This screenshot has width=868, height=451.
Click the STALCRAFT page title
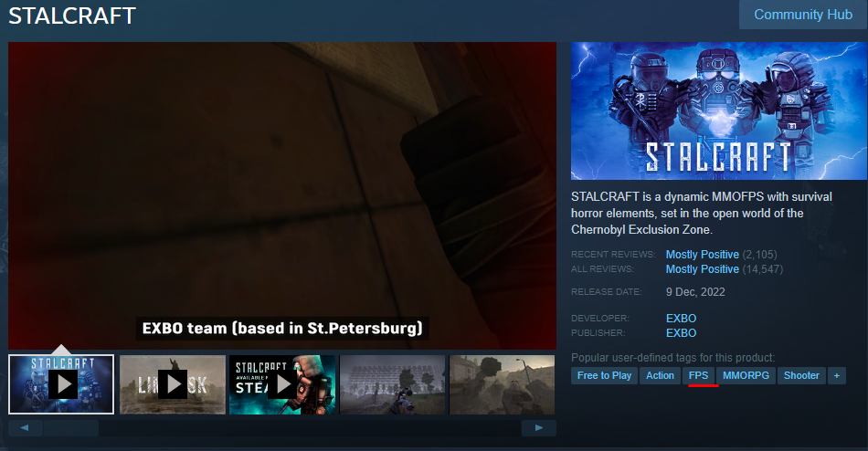click(72, 16)
